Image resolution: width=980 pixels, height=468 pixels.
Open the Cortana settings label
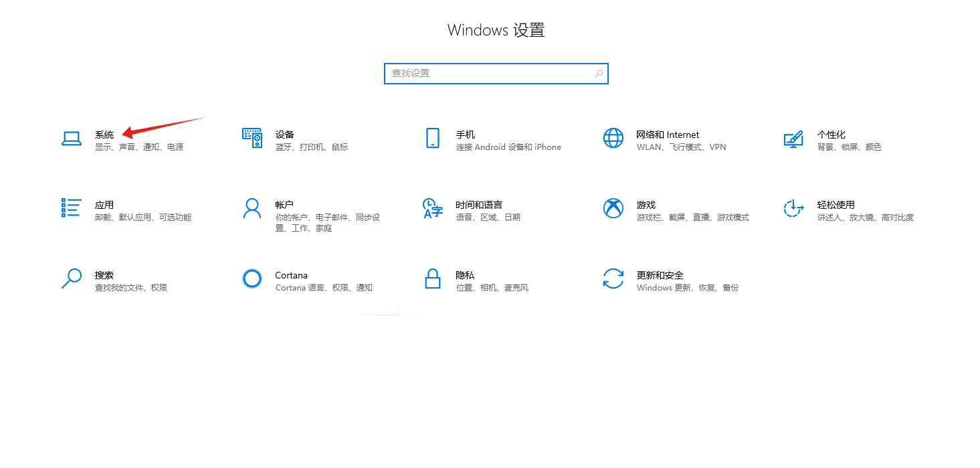click(292, 275)
